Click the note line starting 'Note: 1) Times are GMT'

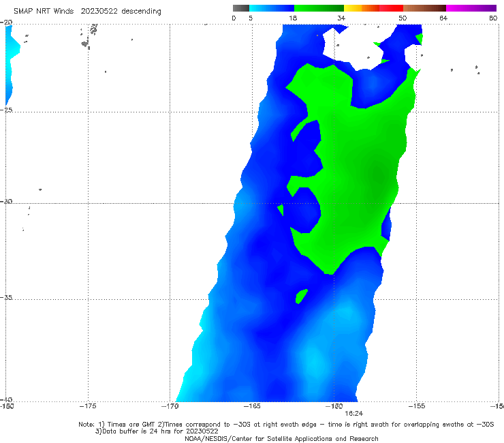[286, 425]
